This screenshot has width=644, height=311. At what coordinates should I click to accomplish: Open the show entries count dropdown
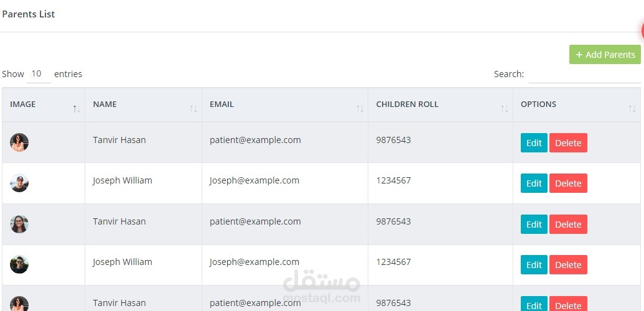[37, 74]
